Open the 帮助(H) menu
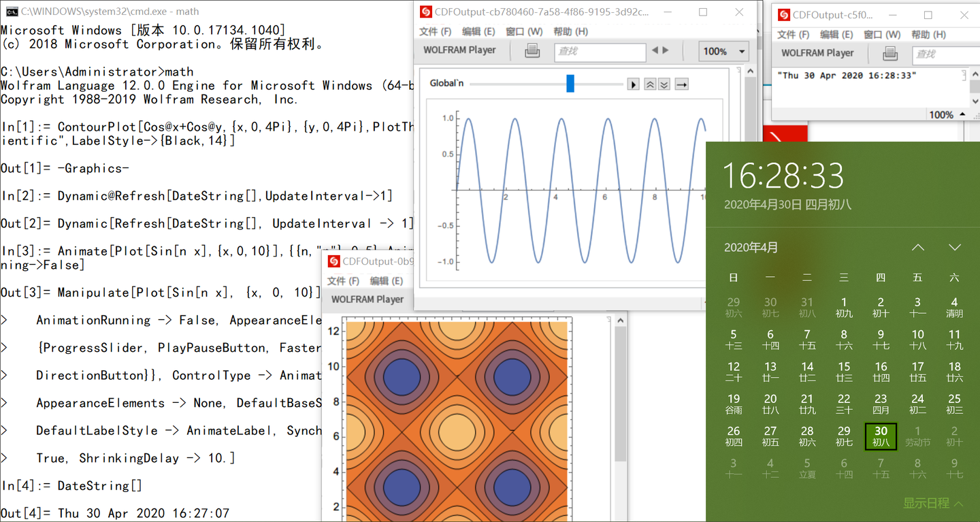This screenshot has width=980, height=522. point(570,31)
